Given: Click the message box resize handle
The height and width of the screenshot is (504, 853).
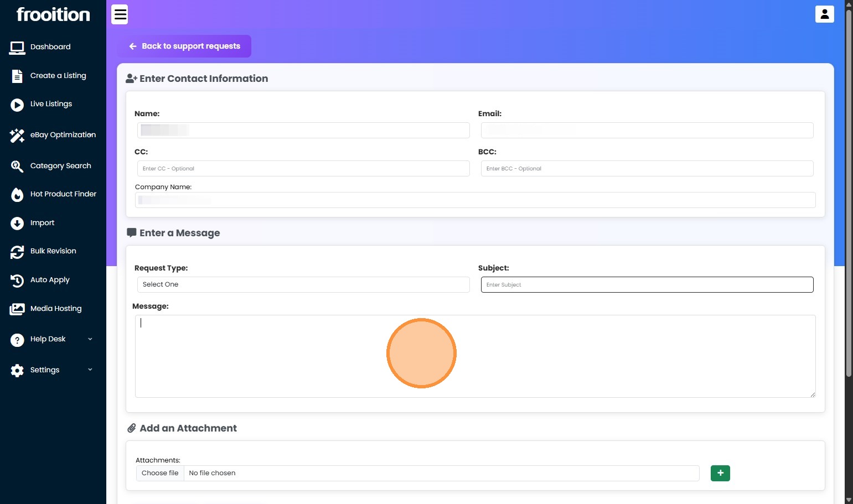Looking at the screenshot, I should [813, 394].
